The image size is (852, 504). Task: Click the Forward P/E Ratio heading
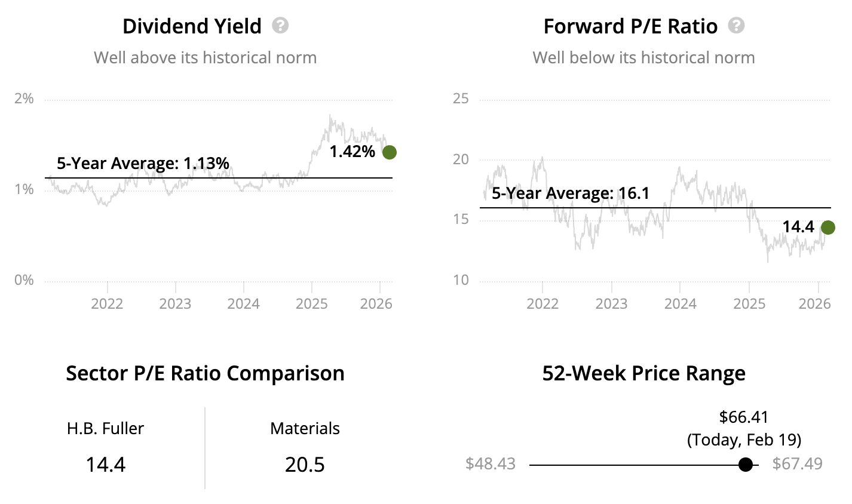pyautogui.click(x=630, y=26)
